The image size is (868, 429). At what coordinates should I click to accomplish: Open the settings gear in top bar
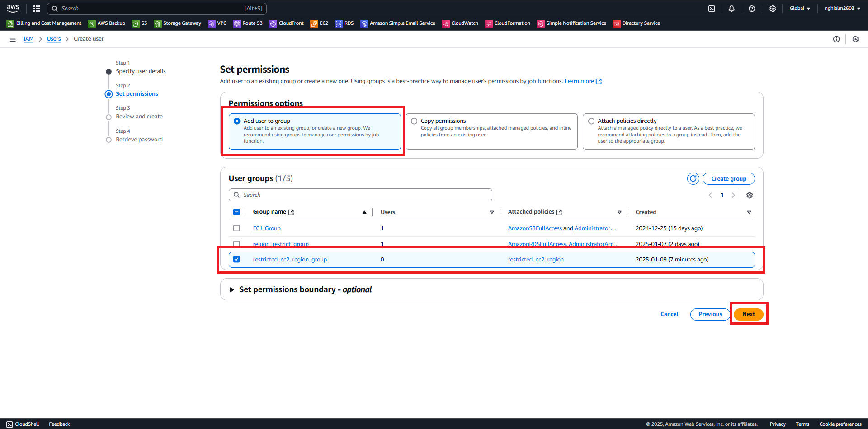(x=773, y=9)
